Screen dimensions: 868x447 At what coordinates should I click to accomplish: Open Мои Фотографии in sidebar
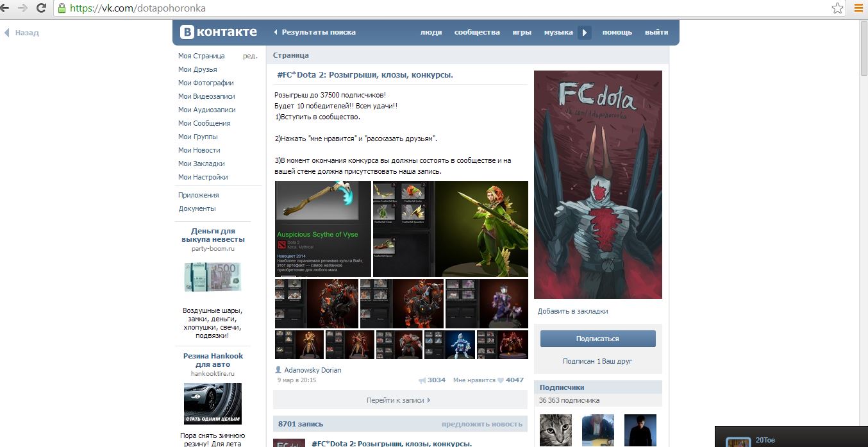click(x=206, y=83)
